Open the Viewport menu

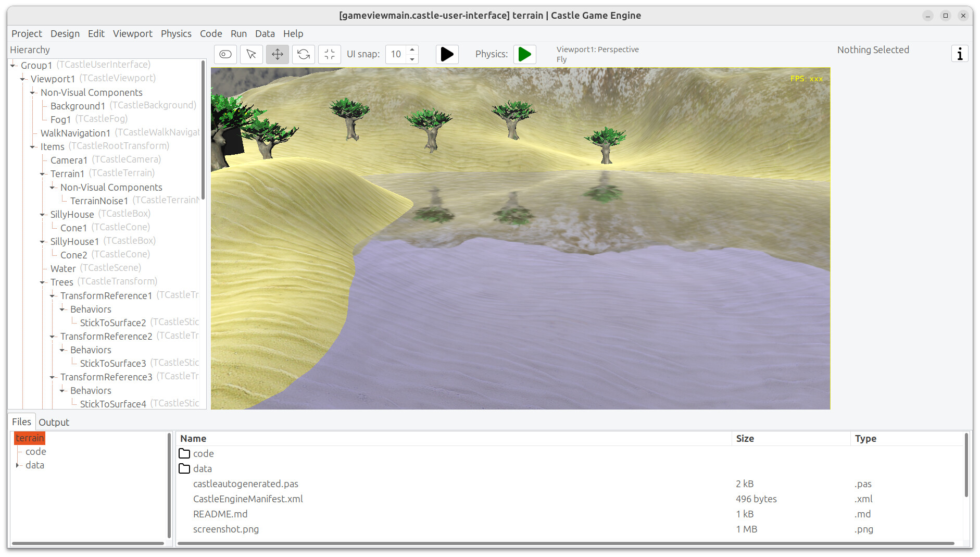[x=132, y=34]
